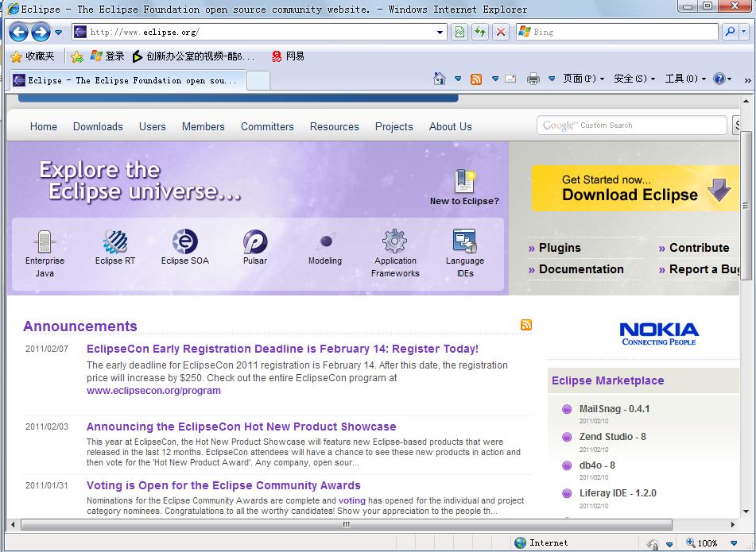Open the Users navigation item
Viewport: 756px width, 552px height.
point(153,126)
